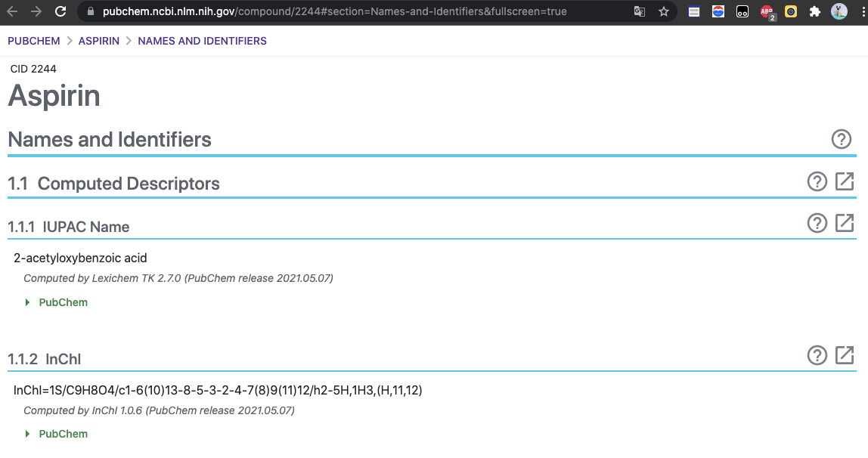Expand the PubChem source under InChI

[x=57, y=433]
